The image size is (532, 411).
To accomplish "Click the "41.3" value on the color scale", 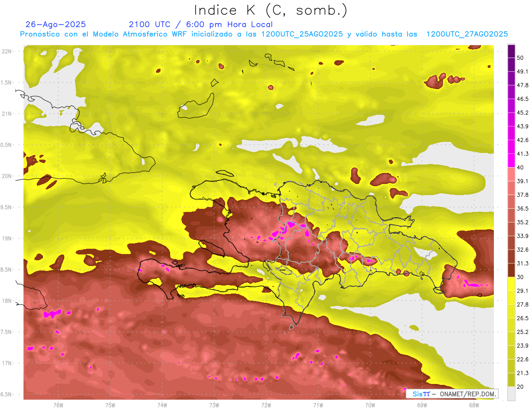I will [522, 154].
